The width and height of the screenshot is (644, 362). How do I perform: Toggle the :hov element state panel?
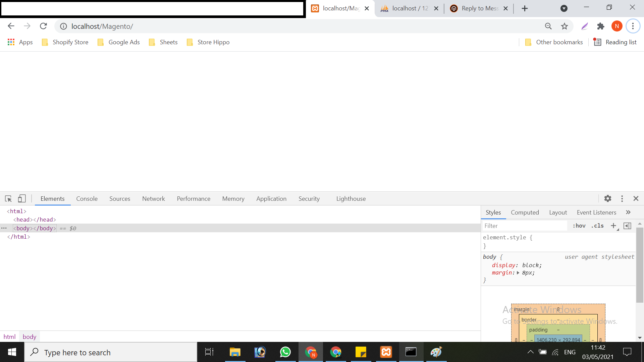(x=579, y=226)
